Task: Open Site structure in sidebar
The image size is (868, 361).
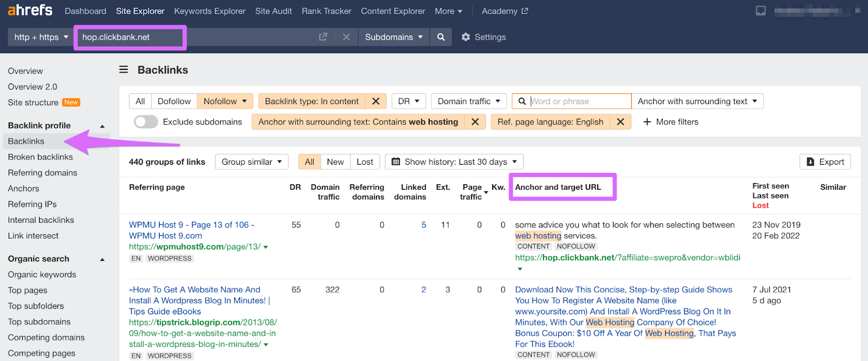Action: [x=33, y=102]
